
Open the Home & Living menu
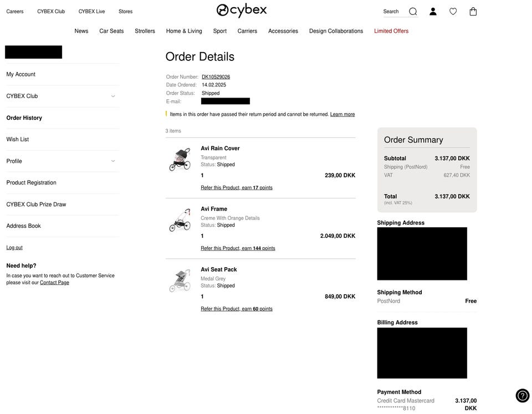point(184,31)
